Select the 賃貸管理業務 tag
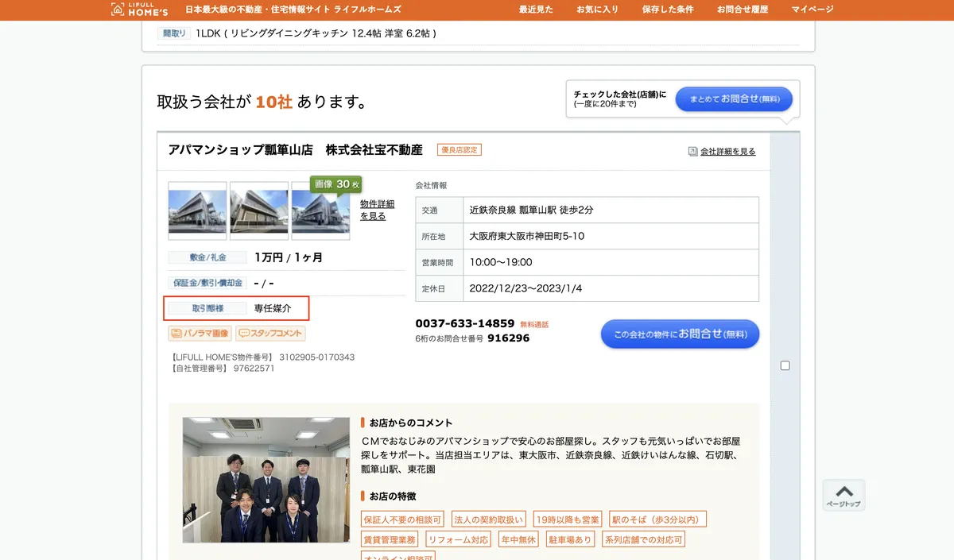Image resolution: width=954 pixels, height=560 pixels. click(x=389, y=539)
